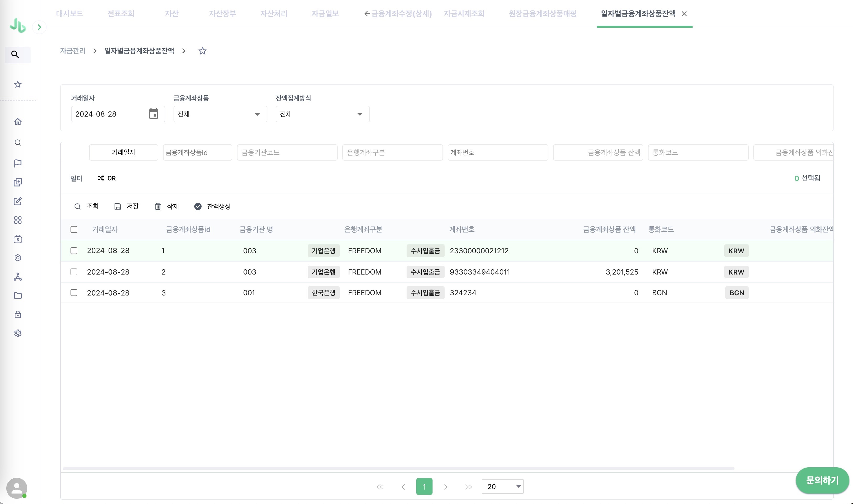Click the 계좌번호 filter input field
853x504 pixels.
[x=498, y=152]
